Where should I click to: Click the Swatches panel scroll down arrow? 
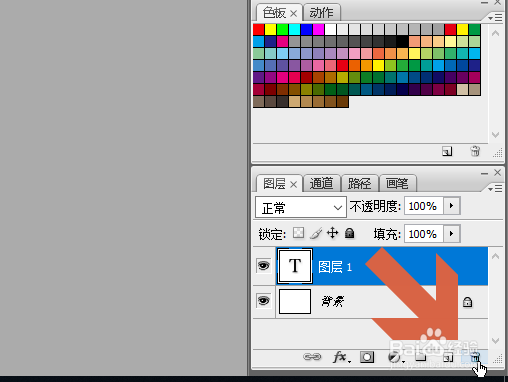(495, 135)
